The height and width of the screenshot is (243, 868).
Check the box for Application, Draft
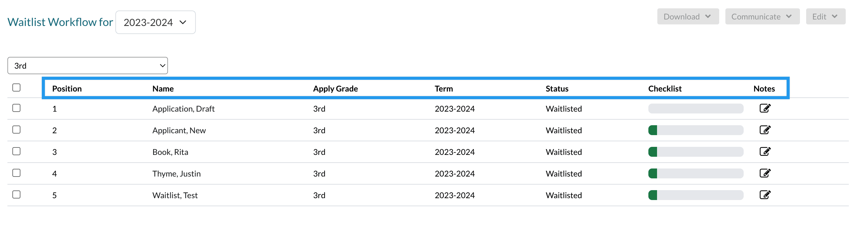click(x=16, y=108)
